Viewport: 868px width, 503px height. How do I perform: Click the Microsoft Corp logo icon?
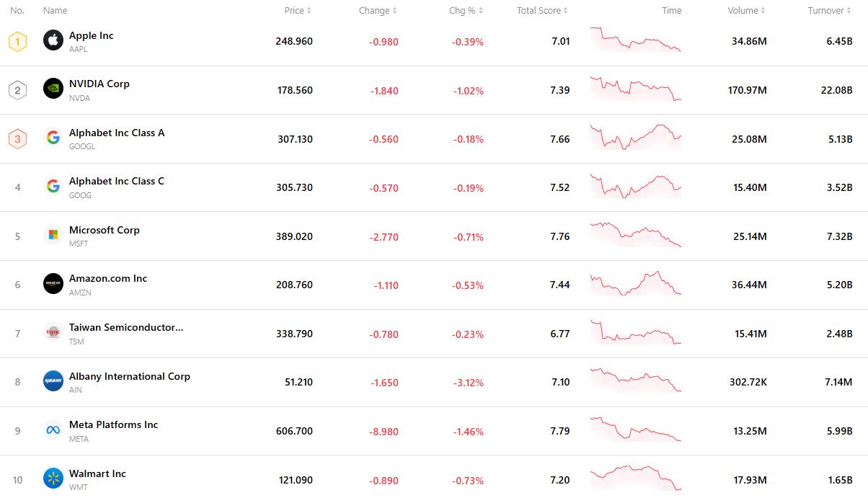point(53,236)
